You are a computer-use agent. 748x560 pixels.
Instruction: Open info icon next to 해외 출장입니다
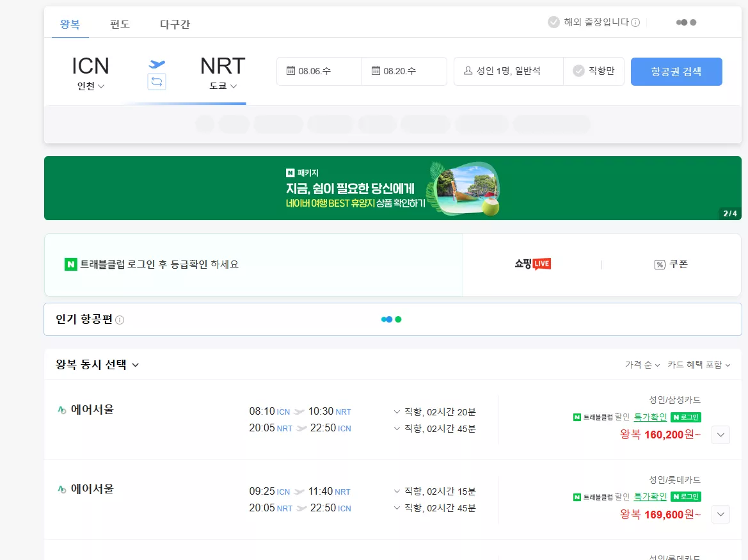point(635,22)
